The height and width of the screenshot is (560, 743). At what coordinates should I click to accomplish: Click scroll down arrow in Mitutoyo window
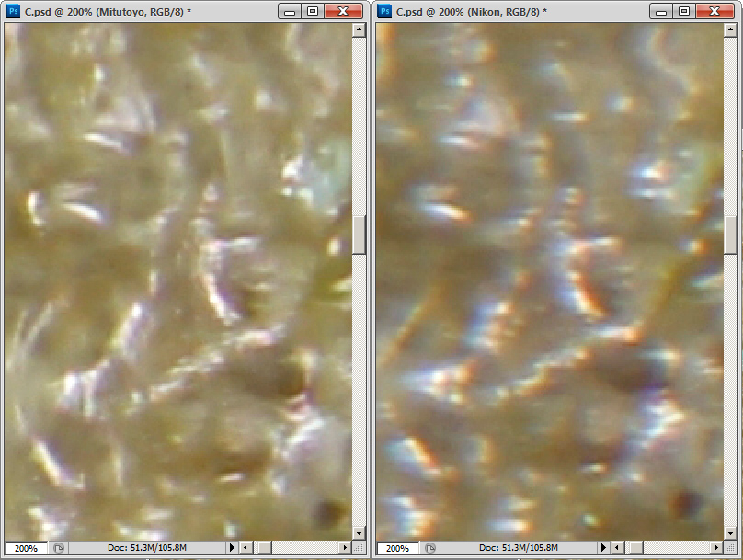pos(359,533)
